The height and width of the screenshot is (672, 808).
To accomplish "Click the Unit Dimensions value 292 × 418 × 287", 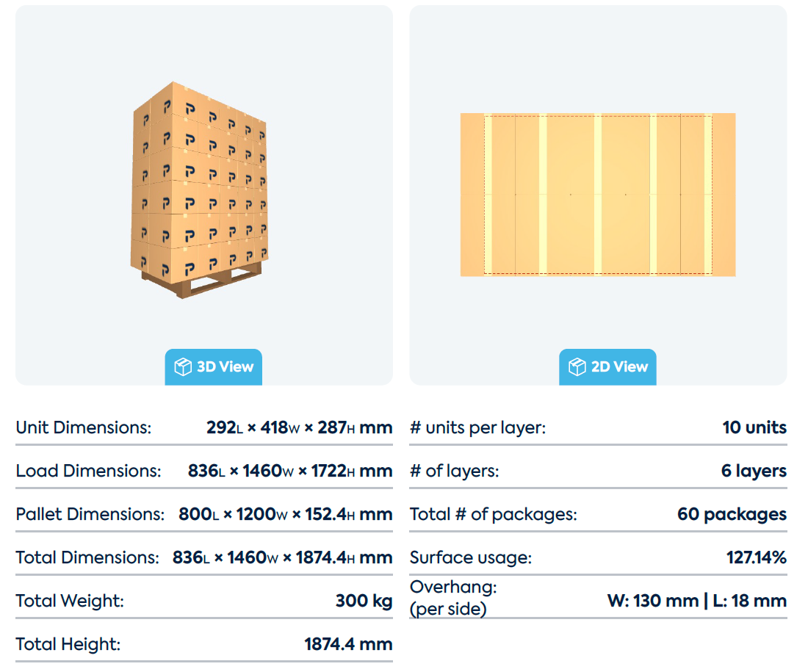I will (299, 427).
